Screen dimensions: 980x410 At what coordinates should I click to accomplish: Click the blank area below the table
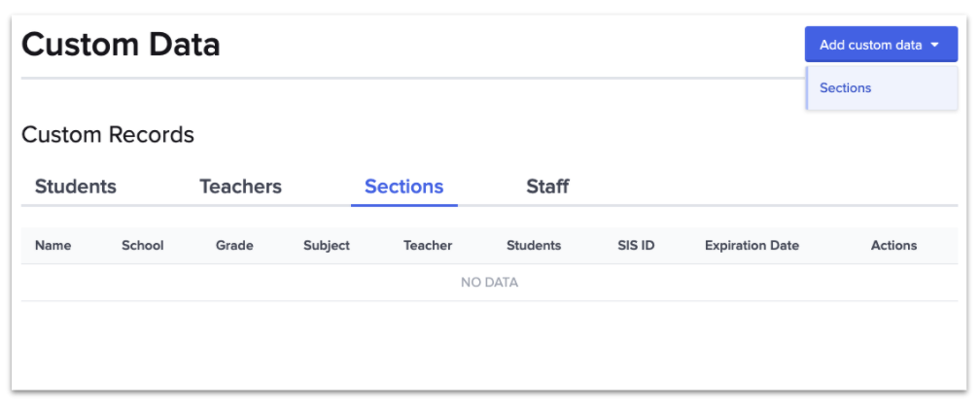point(489,345)
